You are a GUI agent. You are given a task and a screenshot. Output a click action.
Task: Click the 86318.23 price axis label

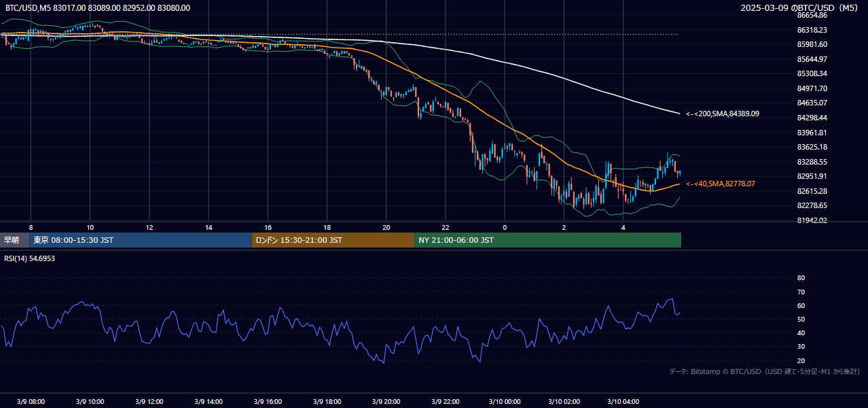point(812,30)
